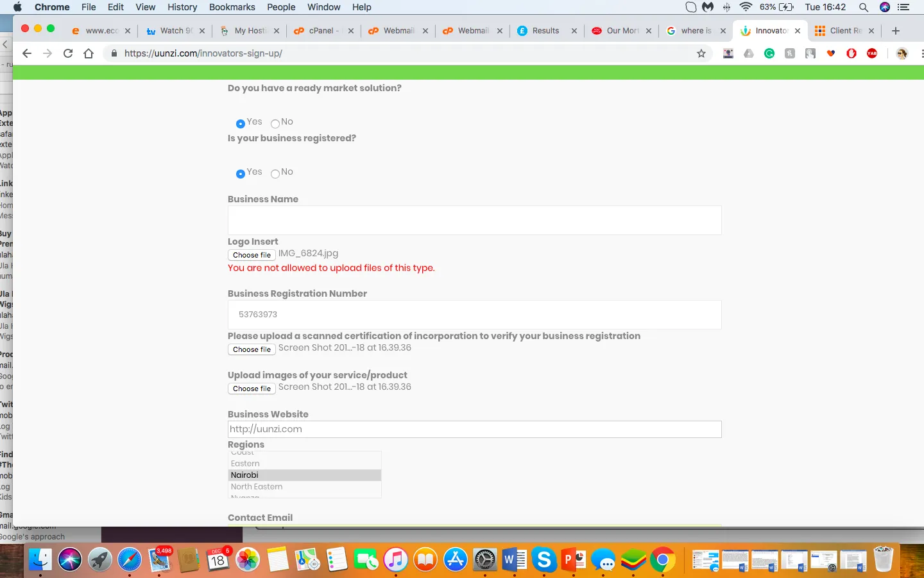This screenshot has height=578, width=924.
Task: Bookmark this page with the star icon
Action: pyautogui.click(x=701, y=53)
